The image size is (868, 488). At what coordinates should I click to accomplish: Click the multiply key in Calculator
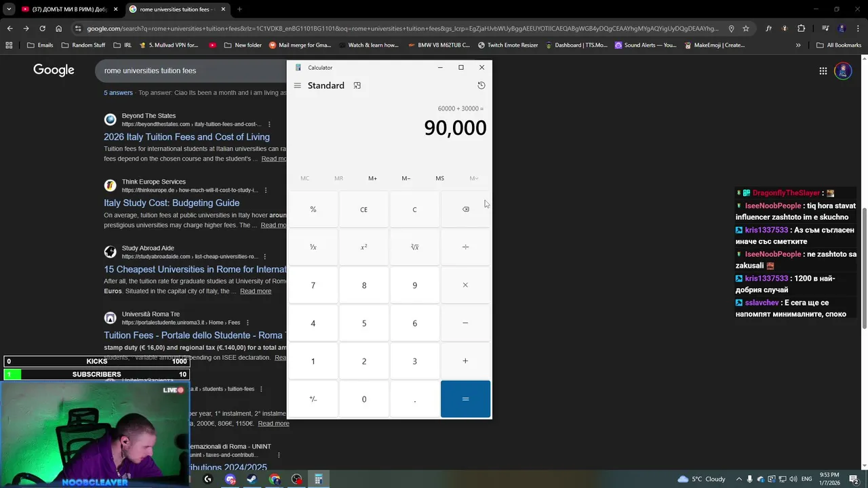(x=465, y=285)
